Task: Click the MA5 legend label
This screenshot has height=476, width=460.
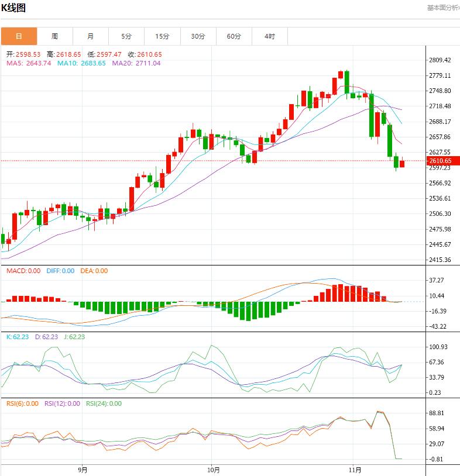Action: (x=29, y=63)
